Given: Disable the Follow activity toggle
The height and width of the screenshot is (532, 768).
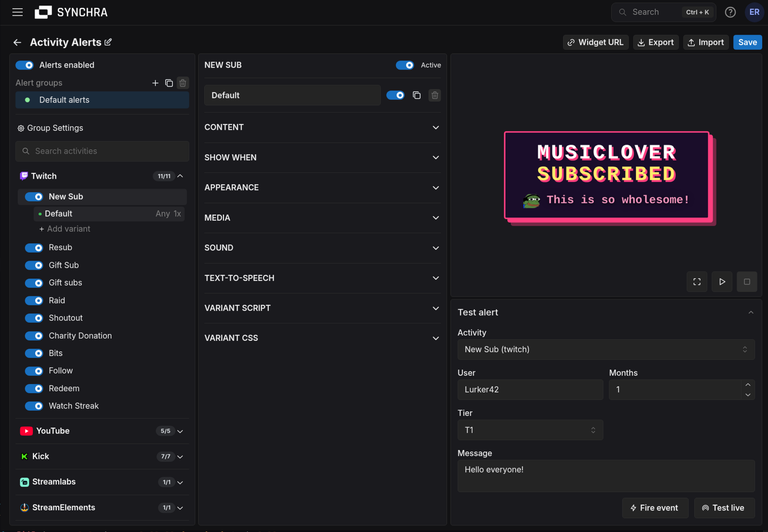Looking at the screenshot, I should coord(34,371).
